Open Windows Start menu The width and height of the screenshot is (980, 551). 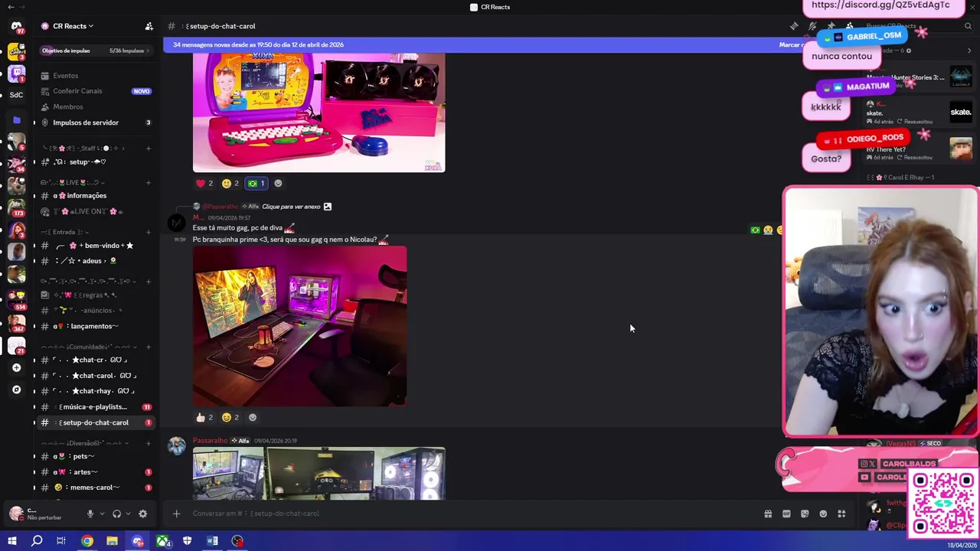(11, 541)
